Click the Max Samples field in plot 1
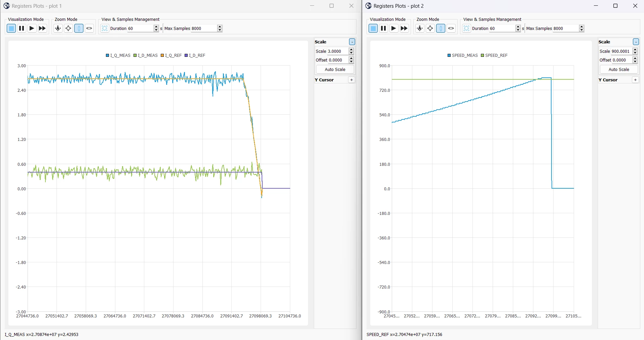Image resolution: width=644 pixels, height=340 pixels. [204, 28]
